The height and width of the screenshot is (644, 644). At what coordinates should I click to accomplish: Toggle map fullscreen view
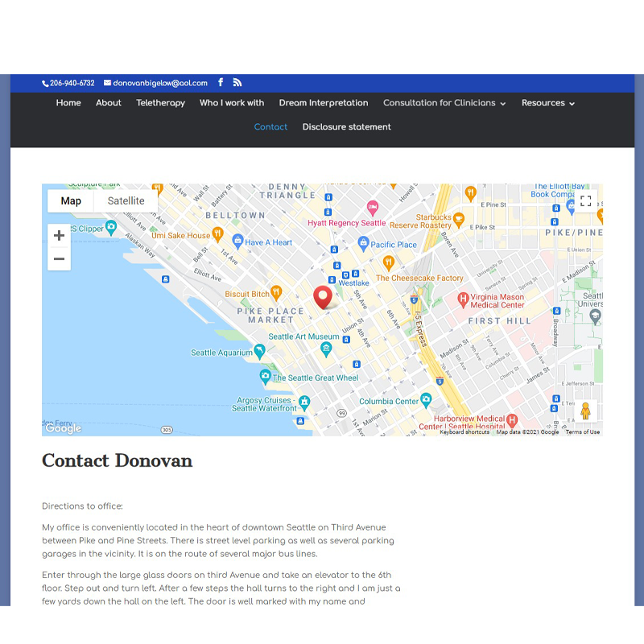[x=586, y=200]
